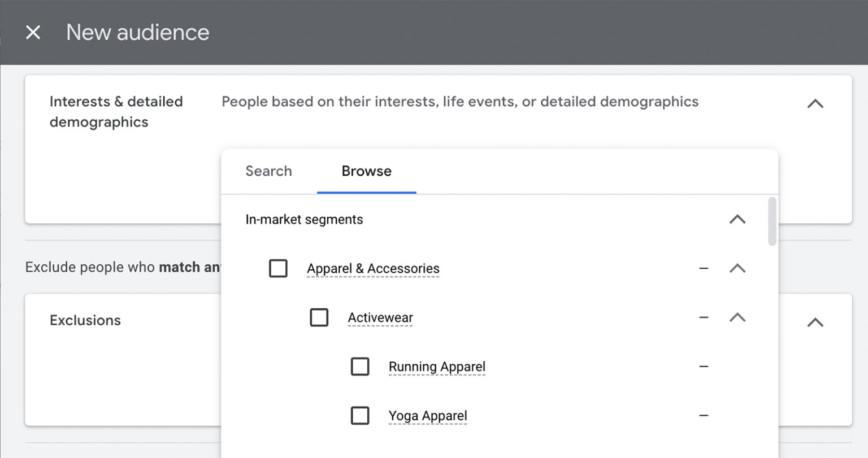Image resolution: width=868 pixels, height=458 pixels.
Task: Check the Yoga Apparel checkbox
Action: (360, 415)
